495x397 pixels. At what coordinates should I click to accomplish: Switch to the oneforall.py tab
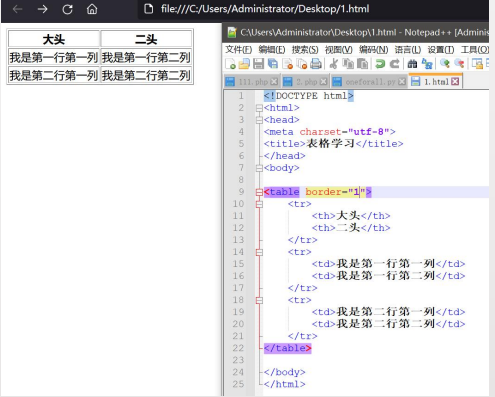pos(370,82)
